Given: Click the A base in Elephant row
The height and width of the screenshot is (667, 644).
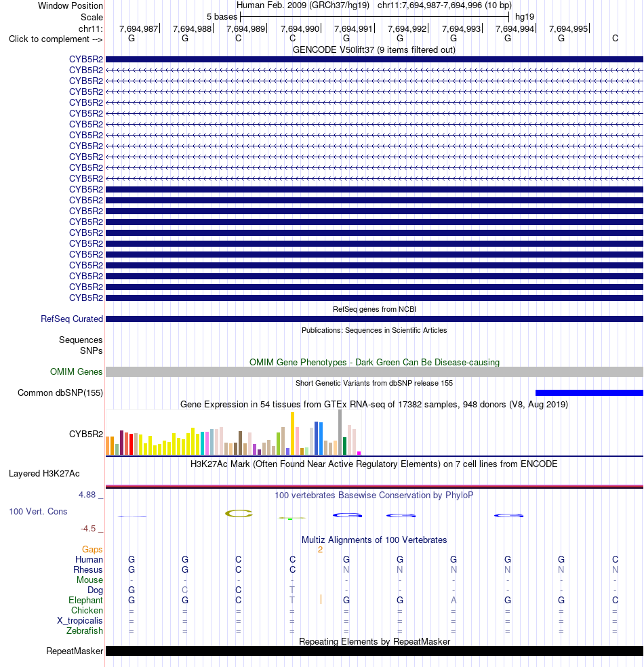Looking at the screenshot, I should tap(454, 600).
